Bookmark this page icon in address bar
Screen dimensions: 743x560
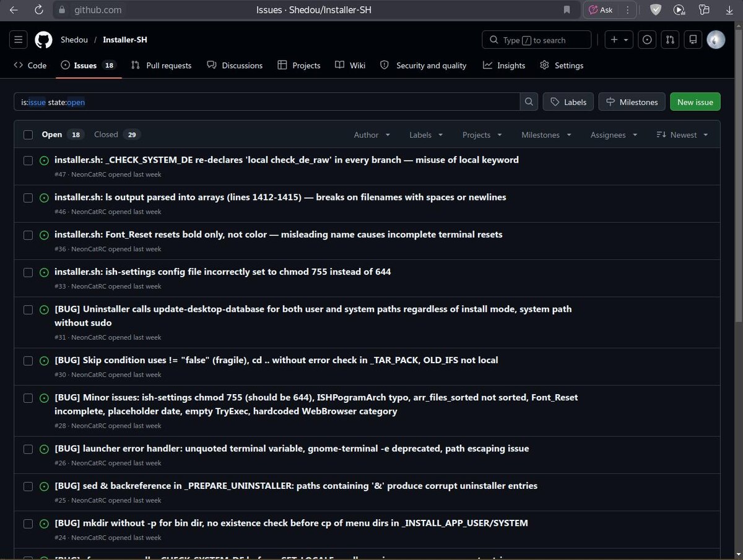(x=567, y=10)
